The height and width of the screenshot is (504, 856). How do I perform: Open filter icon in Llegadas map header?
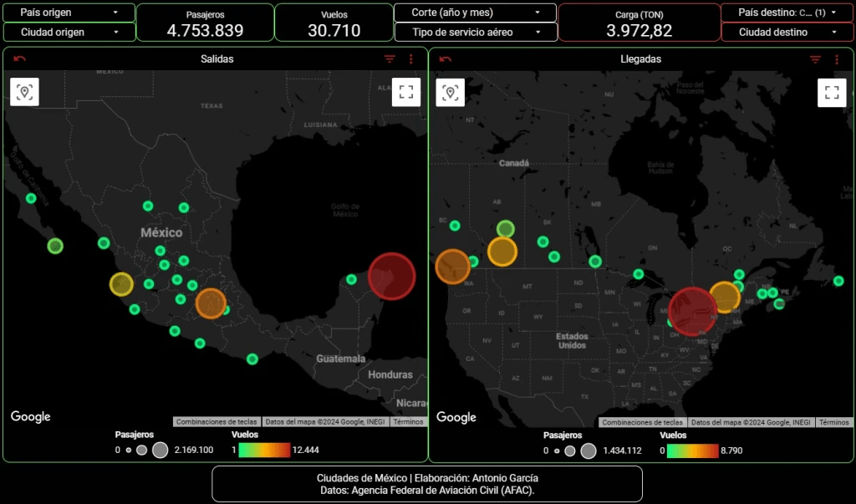[x=815, y=59]
